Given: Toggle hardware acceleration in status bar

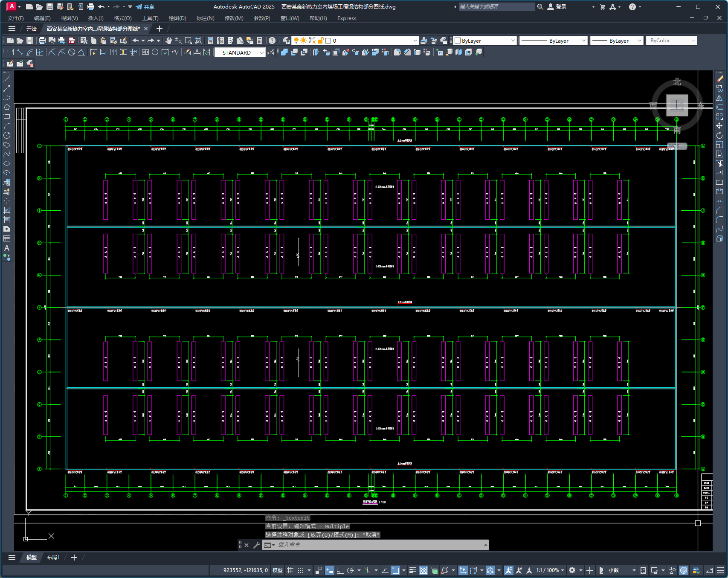Looking at the screenshot, I should click(684, 570).
